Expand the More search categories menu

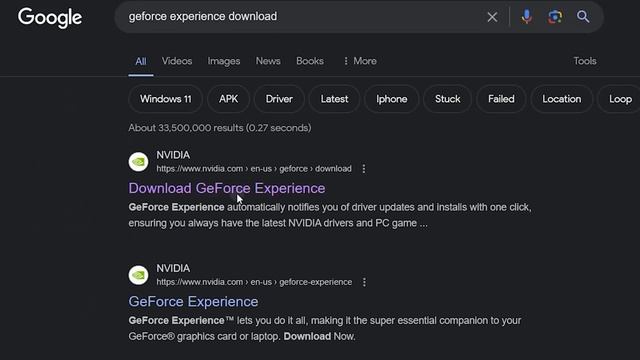(x=360, y=61)
